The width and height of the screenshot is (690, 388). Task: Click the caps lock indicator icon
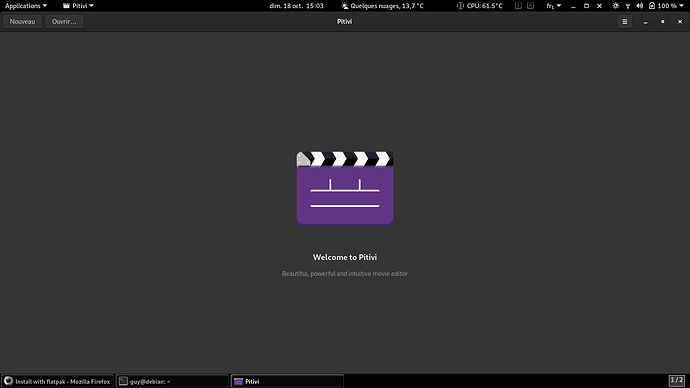530,6
